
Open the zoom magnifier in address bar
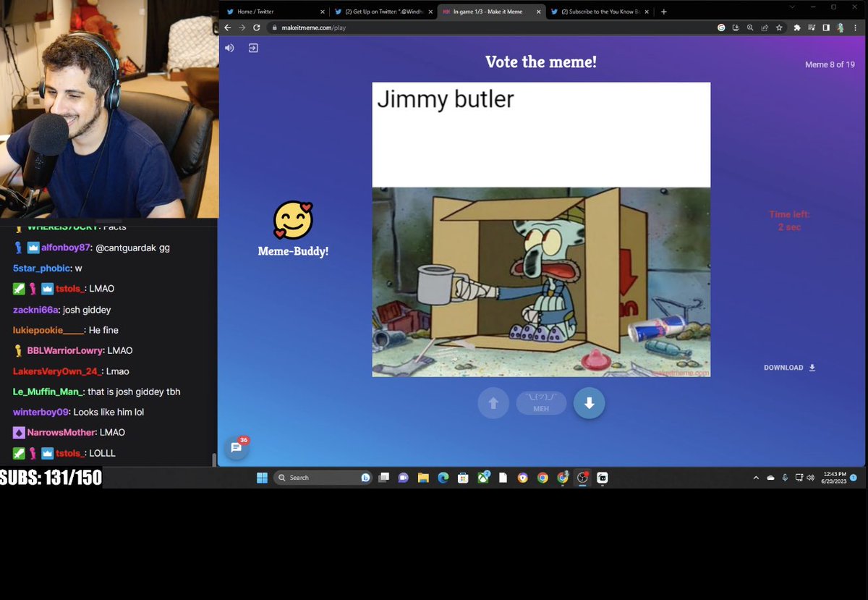click(x=750, y=28)
